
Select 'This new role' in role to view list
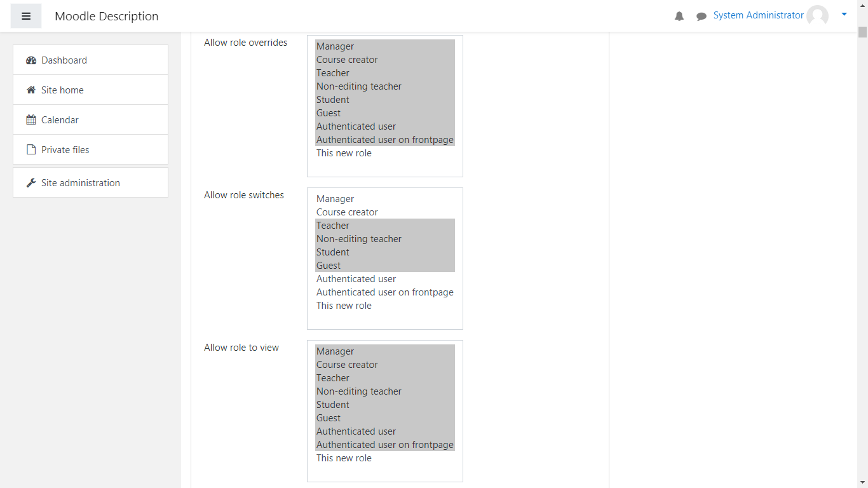[344, 458]
